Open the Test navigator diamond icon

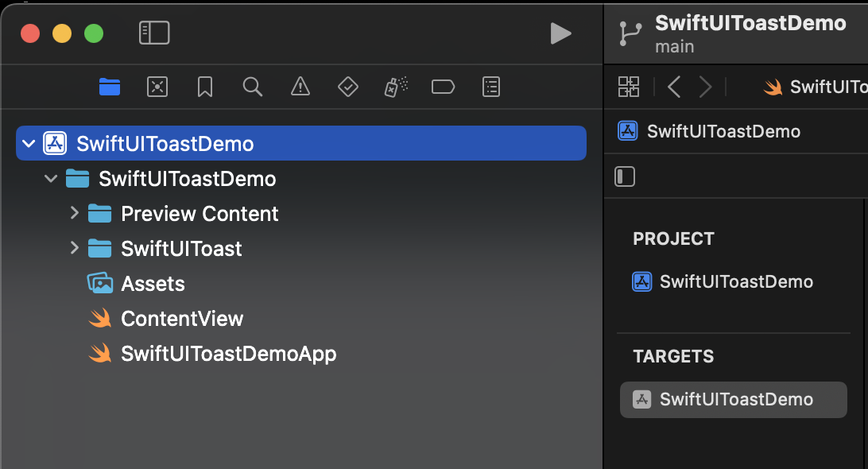pyautogui.click(x=348, y=87)
